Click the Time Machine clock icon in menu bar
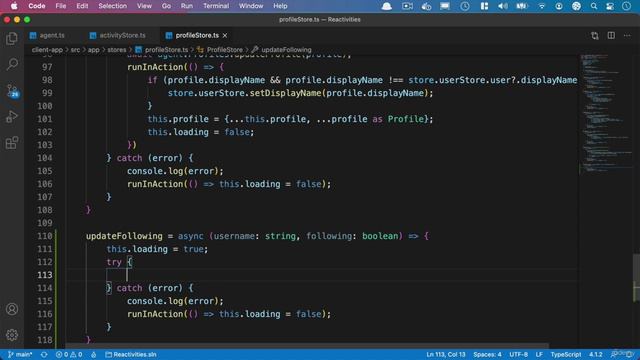640x360 pixels. (x=465, y=6)
